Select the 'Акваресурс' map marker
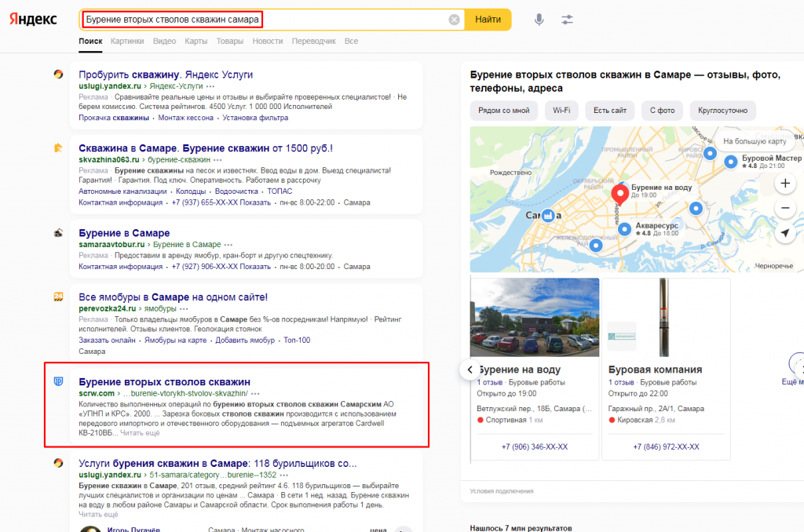Image resolution: width=804 pixels, height=532 pixels. [624, 228]
